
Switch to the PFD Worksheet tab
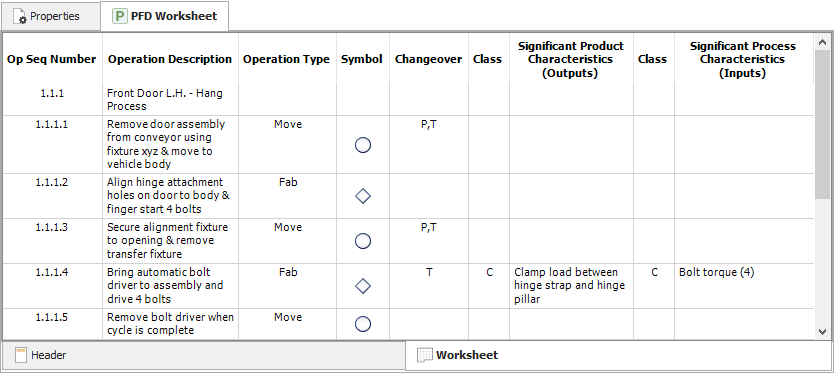coord(164,16)
